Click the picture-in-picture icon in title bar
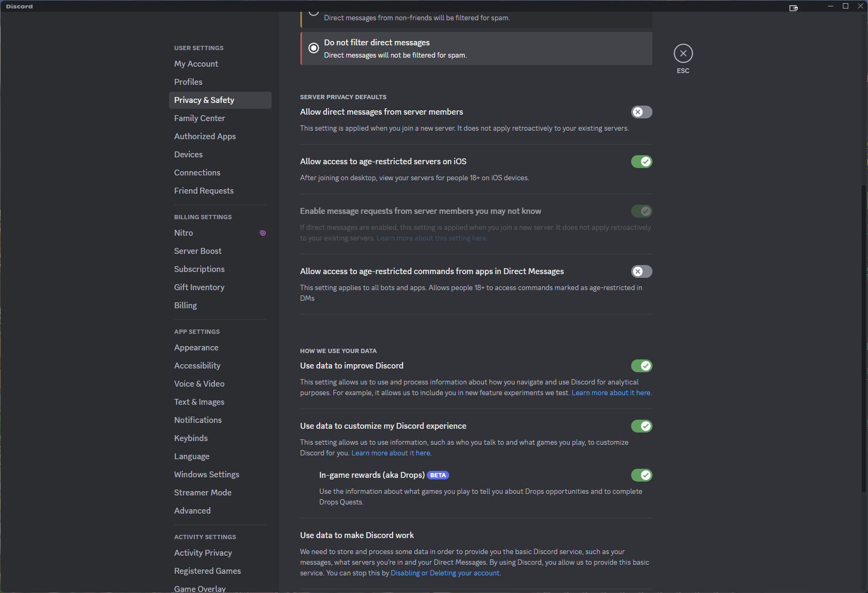 coord(793,7)
